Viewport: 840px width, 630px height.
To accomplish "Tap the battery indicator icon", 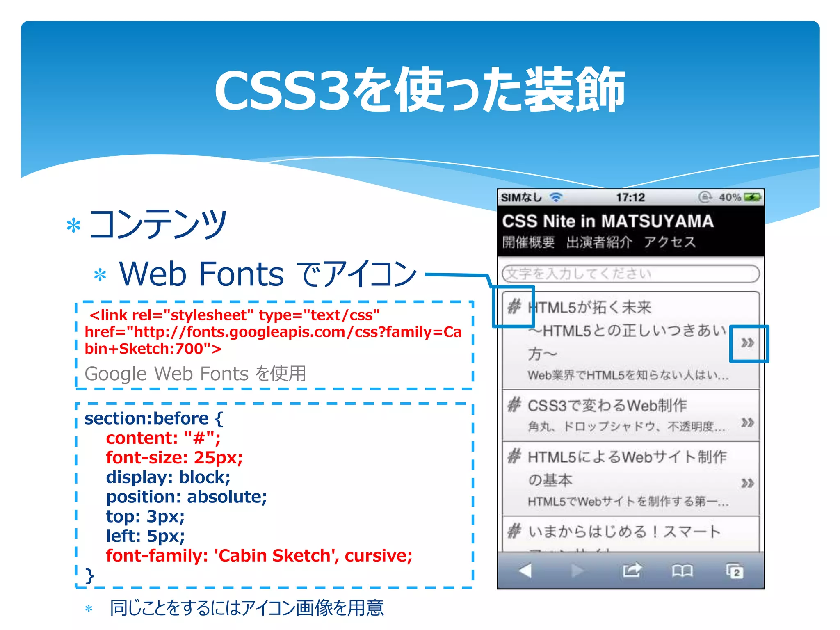I will pos(752,197).
